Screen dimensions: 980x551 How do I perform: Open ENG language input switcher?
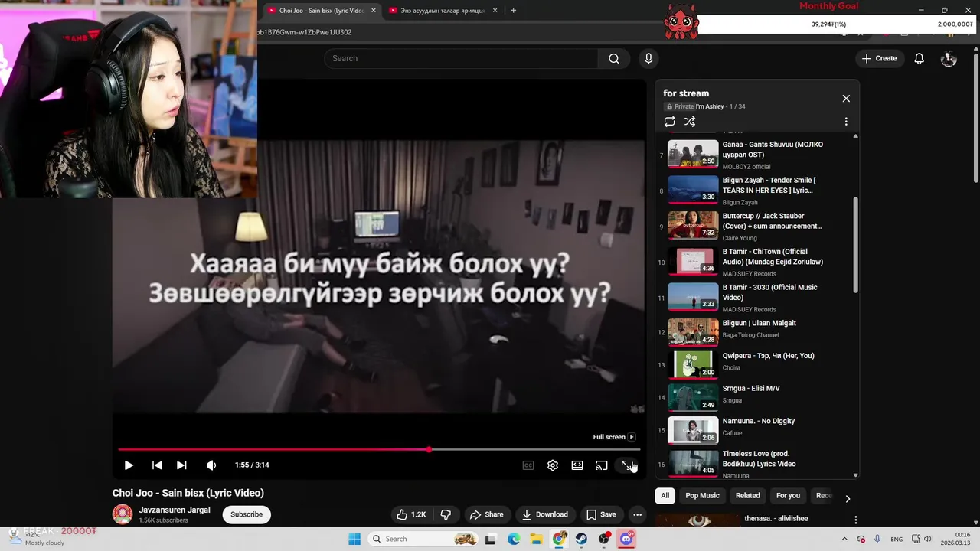tap(897, 540)
